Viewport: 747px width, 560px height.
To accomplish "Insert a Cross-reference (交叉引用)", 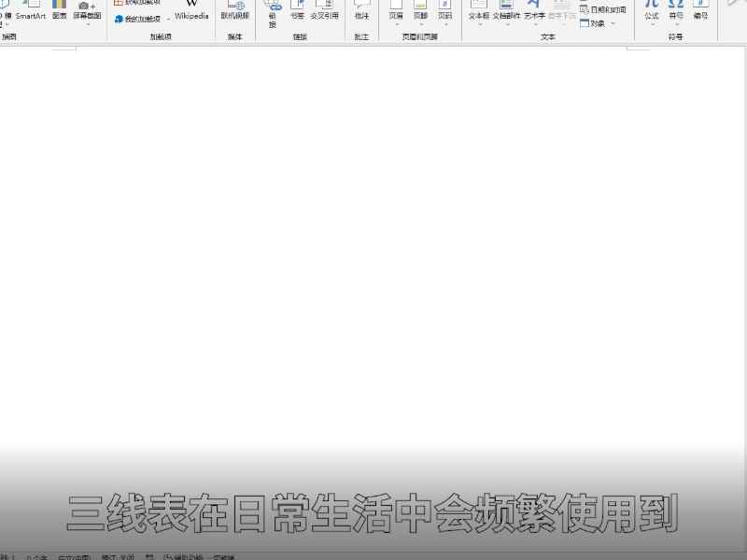I will [324, 11].
